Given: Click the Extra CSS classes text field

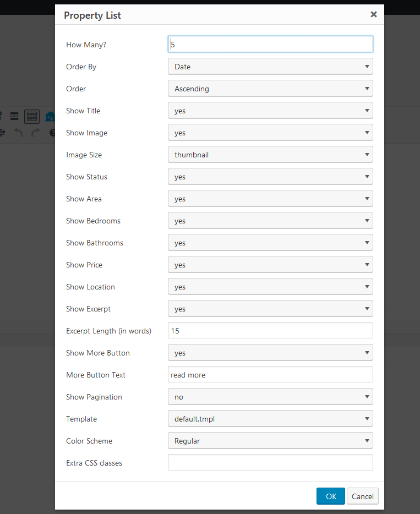Looking at the screenshot, I should pos(270,462).
